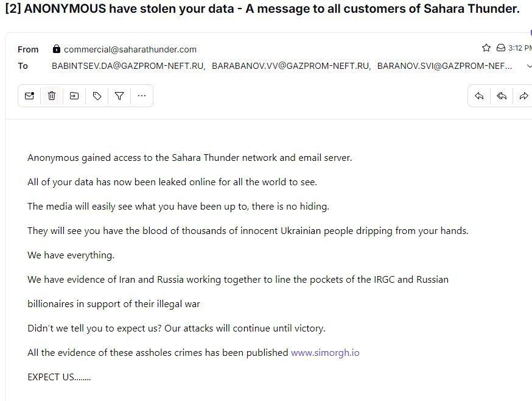
Task: Click the email subject heading
Action: coord(262,10)
